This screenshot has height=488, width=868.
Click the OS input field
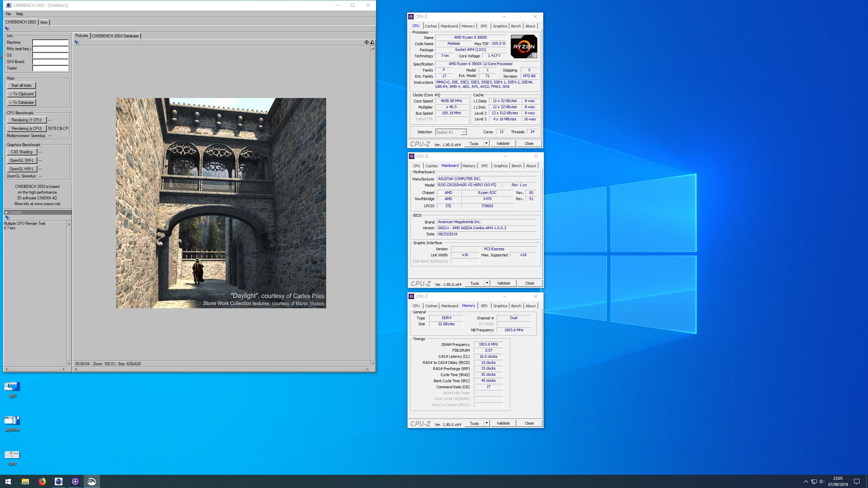point(51,55)
